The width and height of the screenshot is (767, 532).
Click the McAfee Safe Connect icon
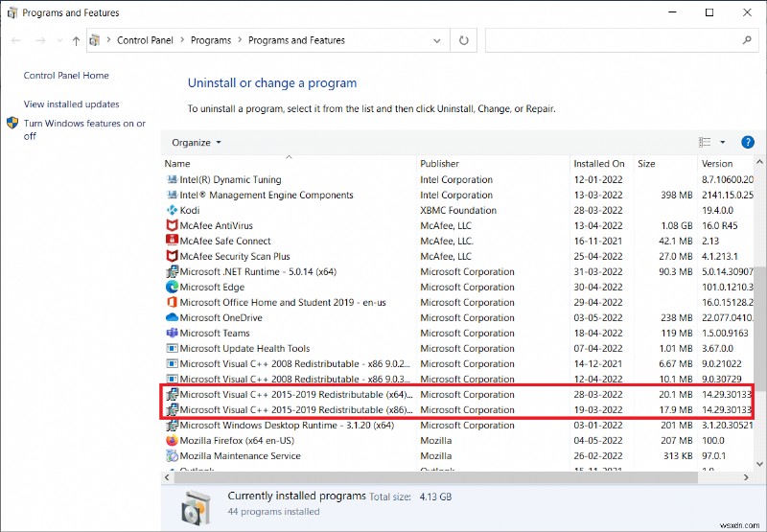point(172,241)
